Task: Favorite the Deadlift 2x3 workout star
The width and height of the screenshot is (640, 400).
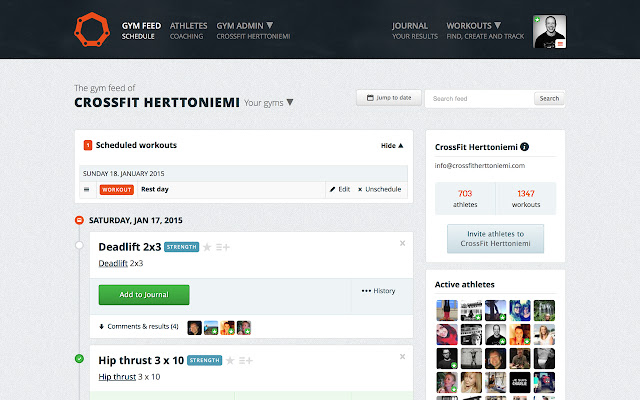Action: pos(208,246)
